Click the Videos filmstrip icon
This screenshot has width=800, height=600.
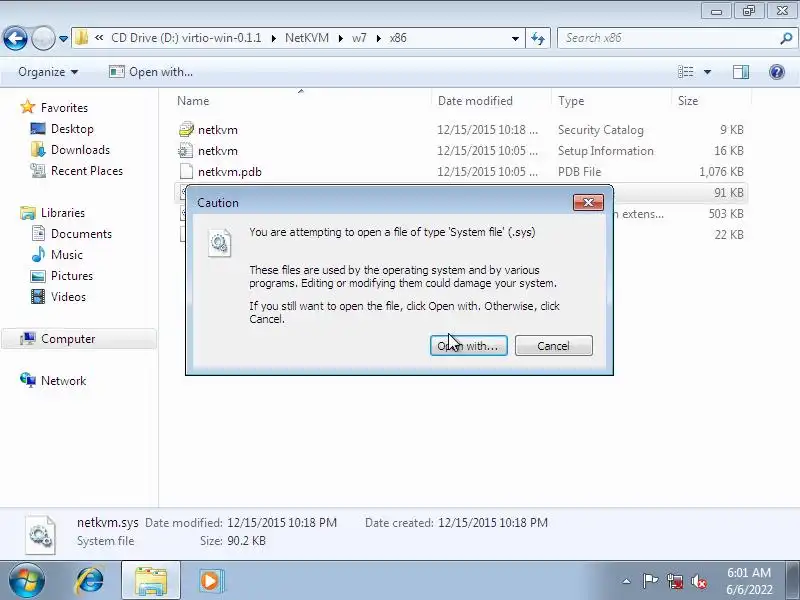(x=38, y=296)
